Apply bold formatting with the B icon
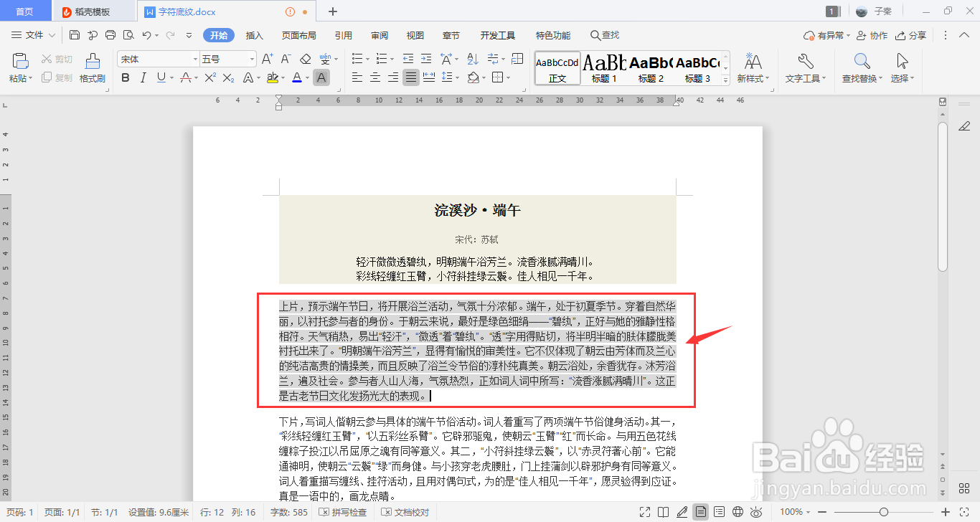This screenshot has width=980, height=522. pos(126,77)
